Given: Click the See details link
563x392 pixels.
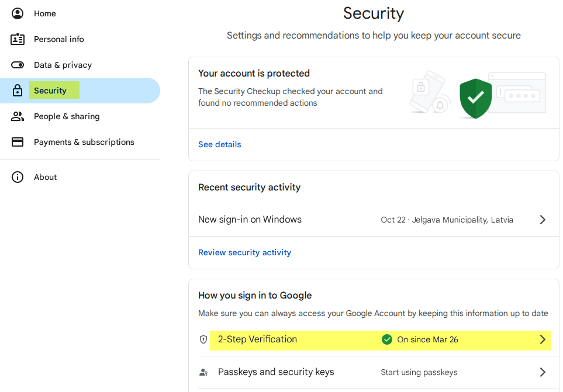Looking at the screenshot, I should [x=220, y=144].
